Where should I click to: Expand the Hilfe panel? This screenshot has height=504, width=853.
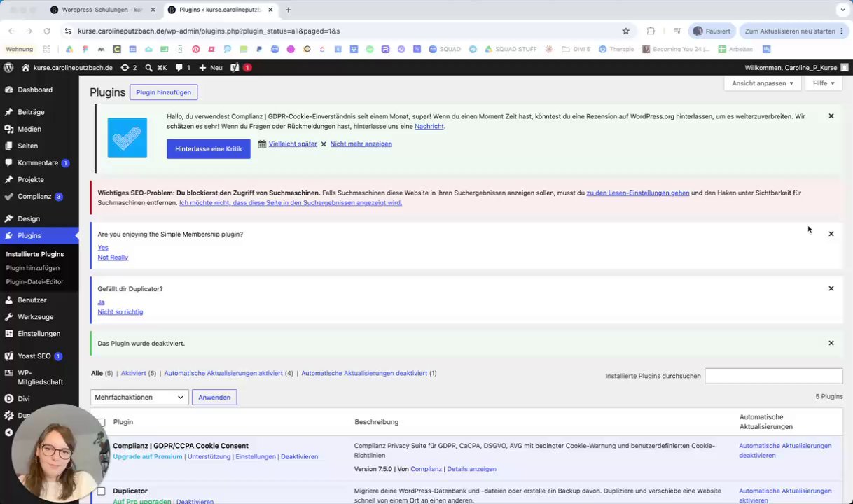tap(824, 83)
